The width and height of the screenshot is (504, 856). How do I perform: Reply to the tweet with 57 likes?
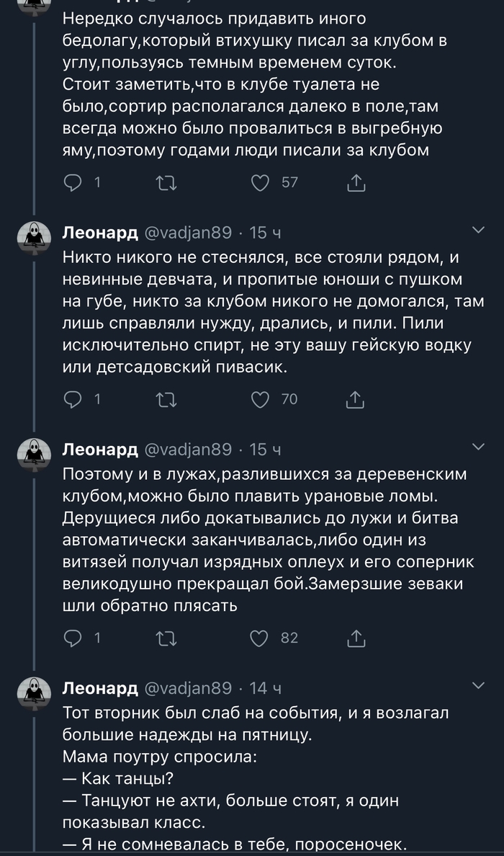(73, 183)
